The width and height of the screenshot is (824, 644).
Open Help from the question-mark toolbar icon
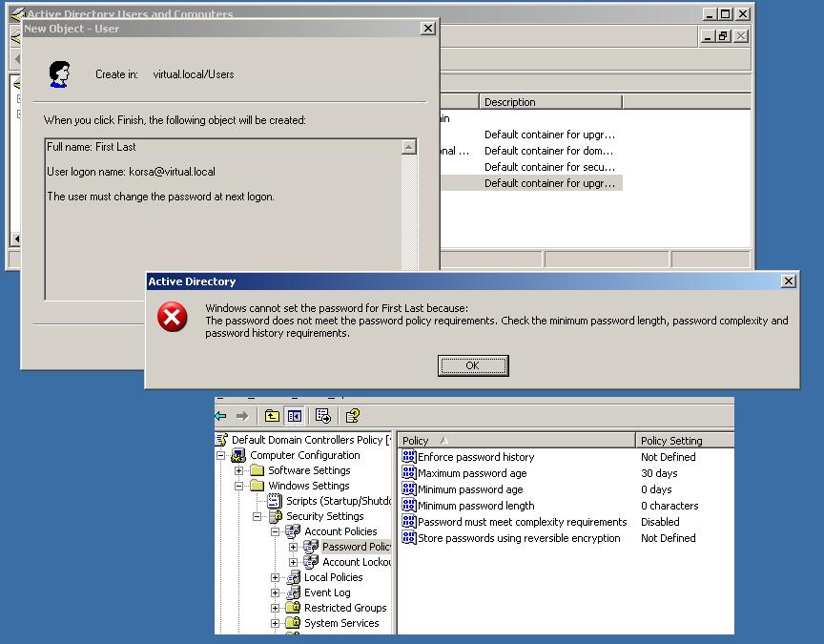[x=352, y=416]
